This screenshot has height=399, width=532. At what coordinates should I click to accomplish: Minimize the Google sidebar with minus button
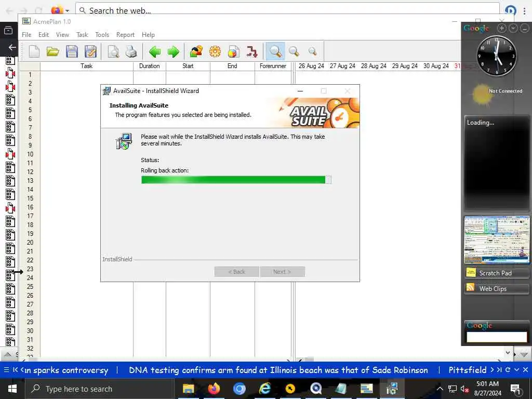(x=525, y=29)
